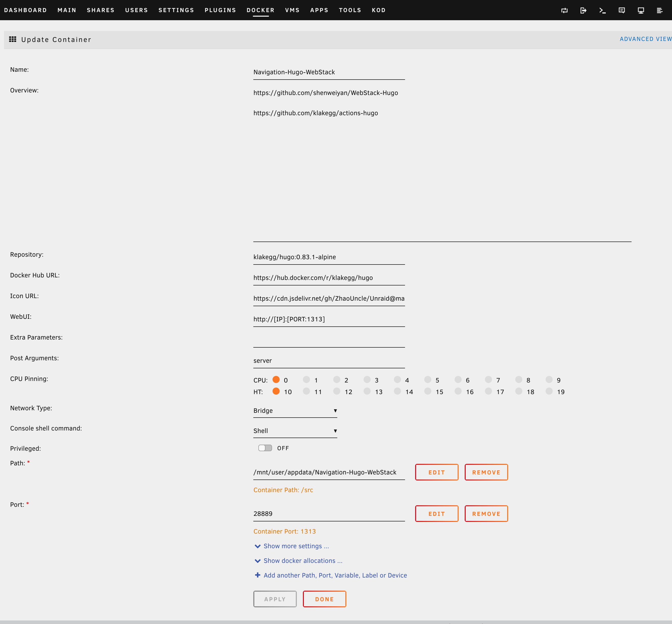Click the grid icon beside Update Container

[x=13, y=39]
